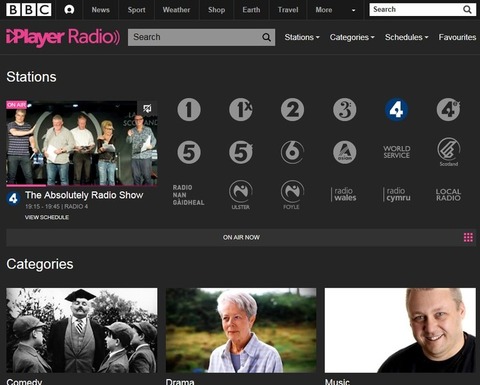Open the Music category thumbnail
This screenshot has width=480, height=385.
(400, 330)
